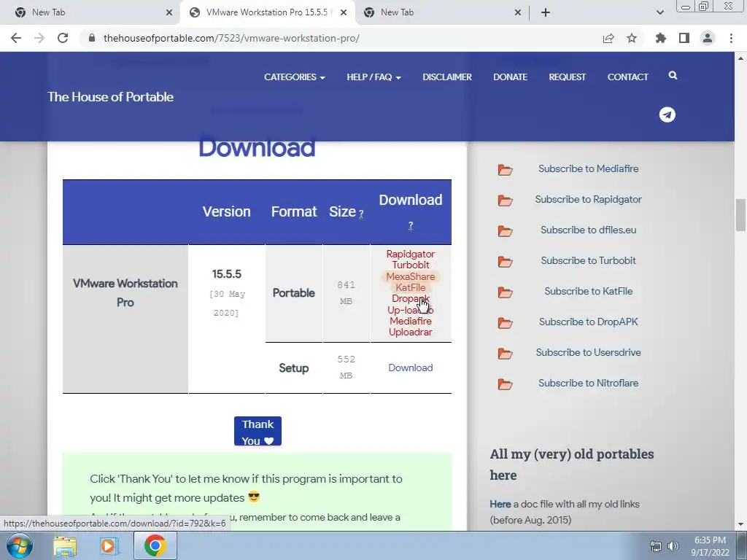Viewport: 747px width, 560px height.
Task: Click the folder icon beside Subscribe to Rapidgator
Action: click(x=505, y=200)
